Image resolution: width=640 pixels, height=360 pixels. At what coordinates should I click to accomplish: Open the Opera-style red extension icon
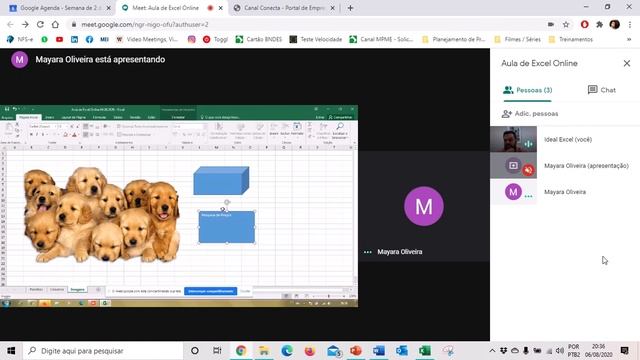pyautogui.click(x=584, y=24)
